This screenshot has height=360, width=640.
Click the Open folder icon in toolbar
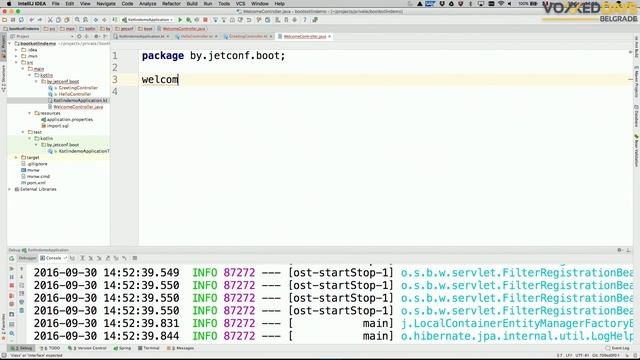5,20
